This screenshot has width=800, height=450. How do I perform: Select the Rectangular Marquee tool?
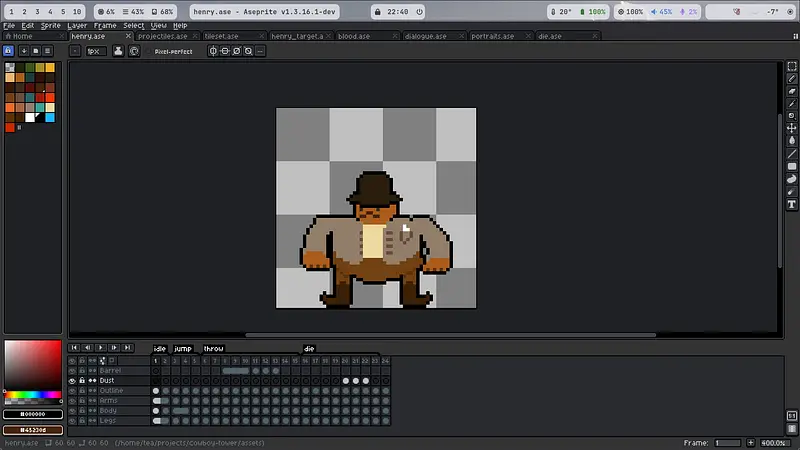point(792,66)
